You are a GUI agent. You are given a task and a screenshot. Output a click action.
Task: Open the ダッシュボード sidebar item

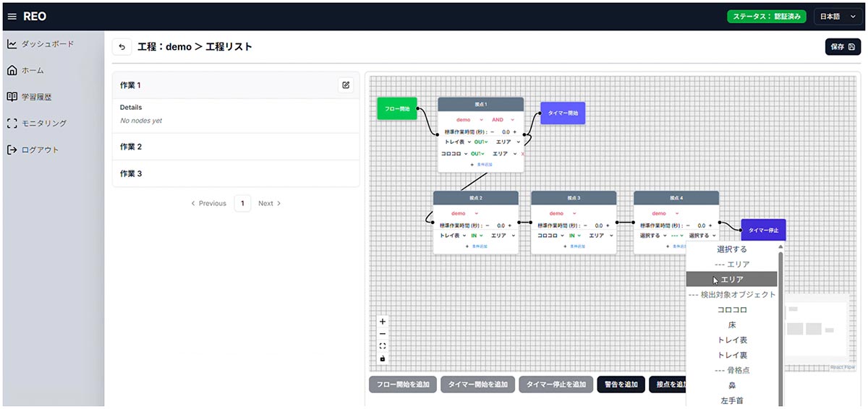coord(47,44)
